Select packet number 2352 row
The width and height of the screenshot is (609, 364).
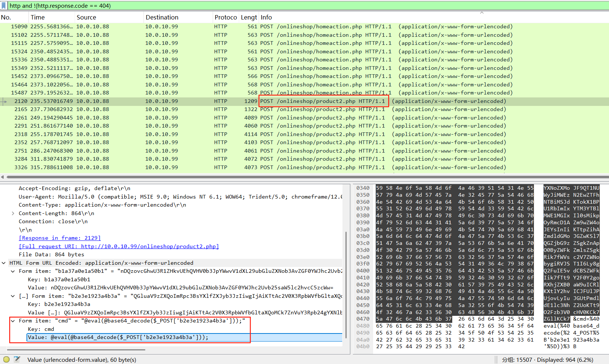pyautogui.click(x=304, y=142)
